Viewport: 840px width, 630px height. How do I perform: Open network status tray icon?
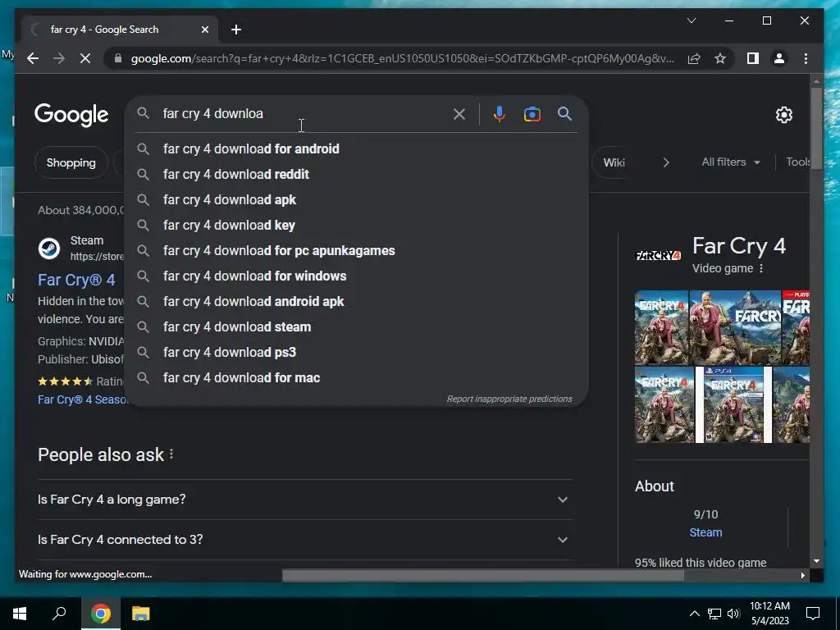[714, 614]
